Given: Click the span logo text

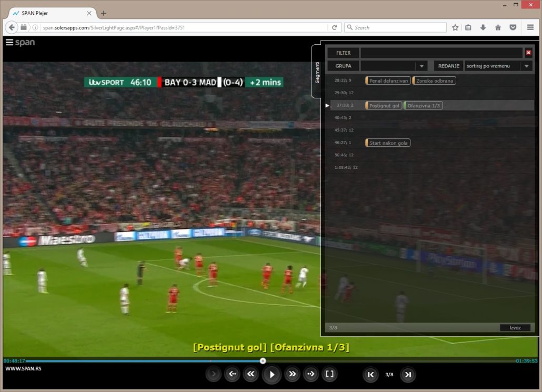Looking at the screenshot, I should pos(25,43).
